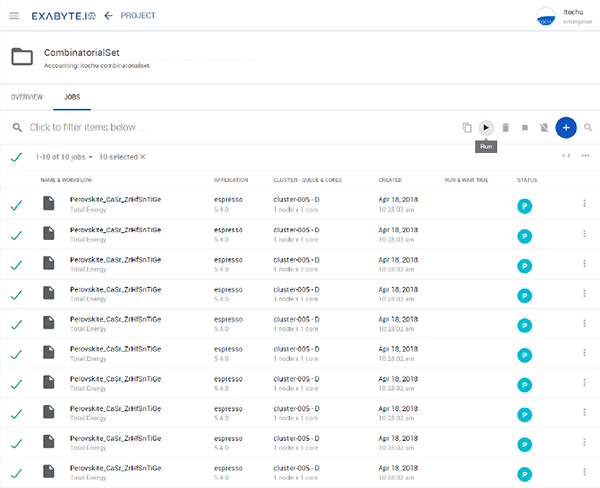The image size is (600, 488).
Task: Click the second job's P status badge
Action: tap(525, 236)
